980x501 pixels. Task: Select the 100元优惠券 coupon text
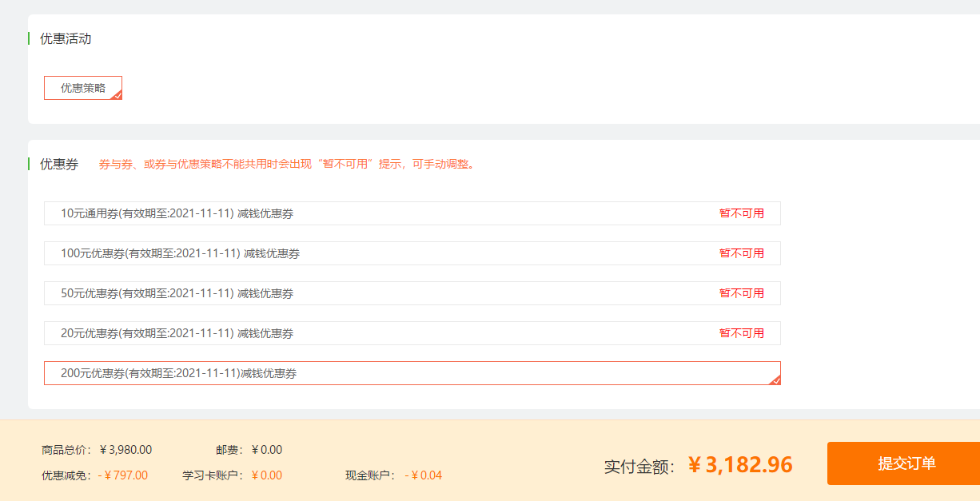180,253
